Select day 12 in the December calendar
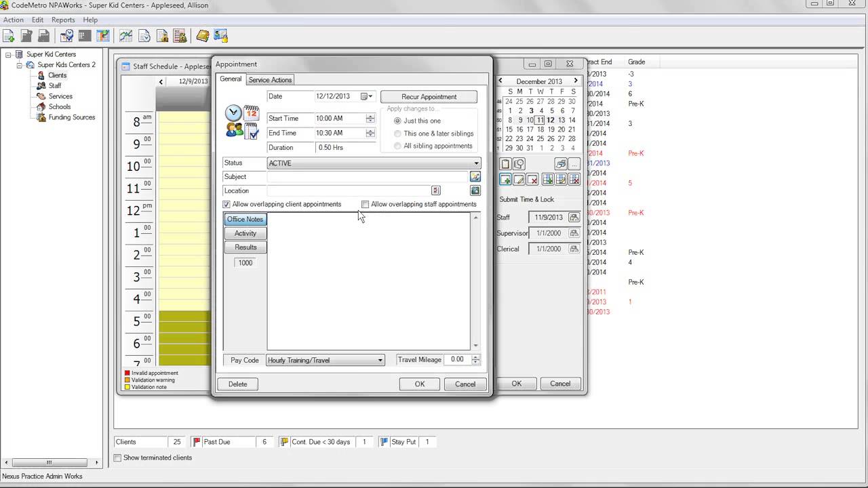This screenshot has height=488, width=868. coord(551,120)
